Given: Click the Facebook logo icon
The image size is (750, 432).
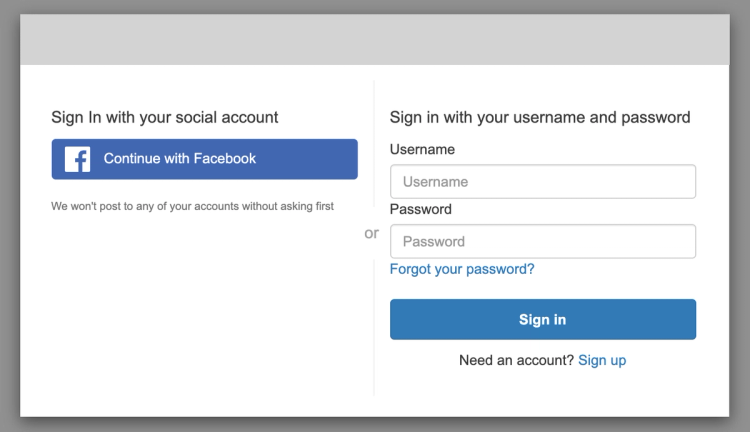Looking at the screenshot, I should [77, 159].
